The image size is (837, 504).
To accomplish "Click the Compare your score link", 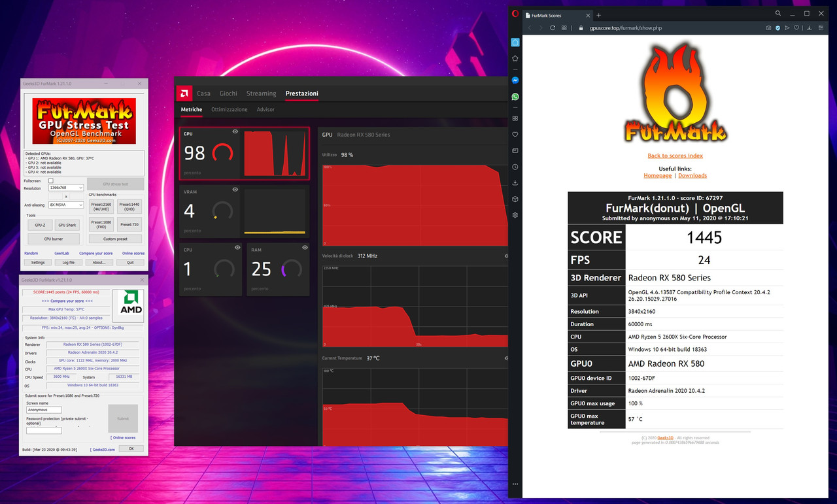I will pos(96,253).
